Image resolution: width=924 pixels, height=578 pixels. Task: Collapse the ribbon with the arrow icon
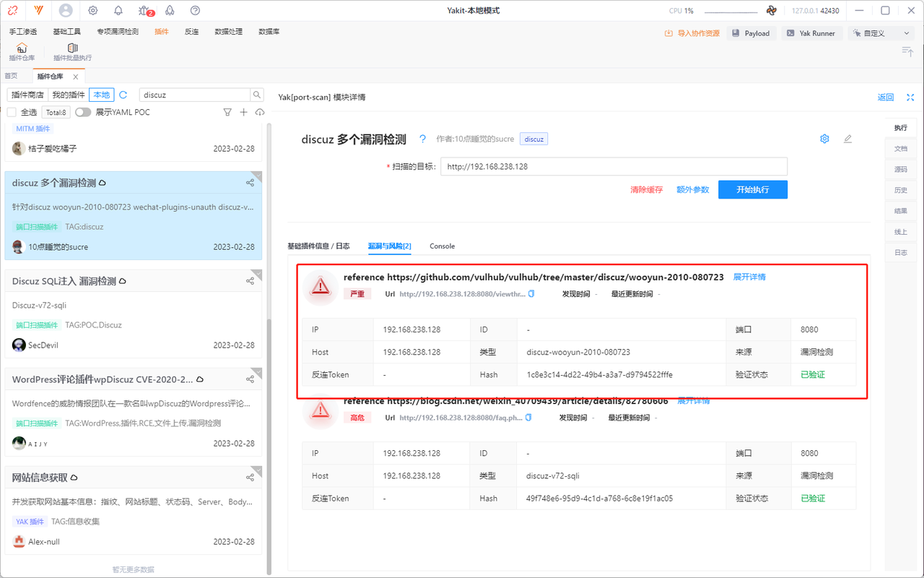coord(907,51)
